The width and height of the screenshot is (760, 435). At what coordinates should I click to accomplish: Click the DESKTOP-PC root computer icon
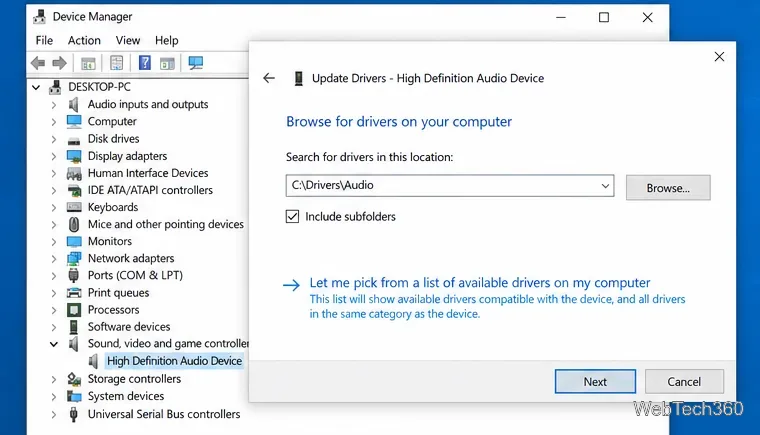55,87
